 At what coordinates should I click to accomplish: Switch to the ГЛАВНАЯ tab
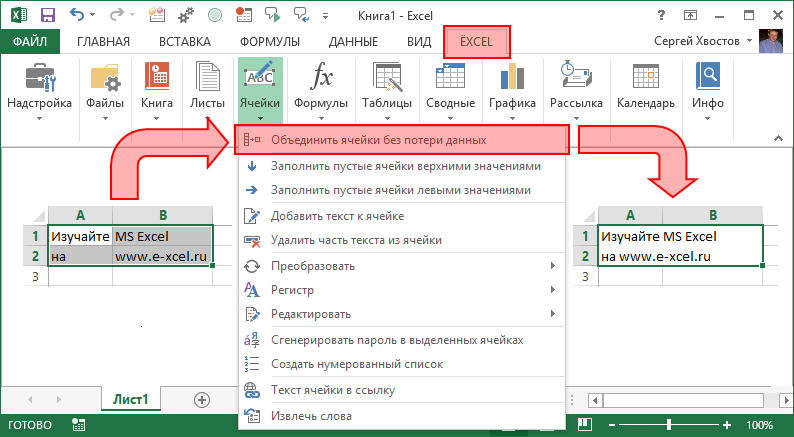point(103,42)
